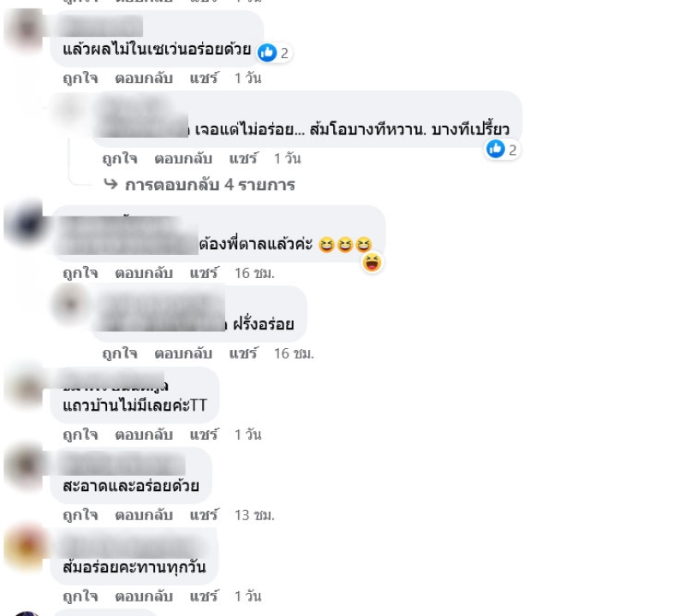Like the ฝรั่งอร่อย reply

[119, 353]
